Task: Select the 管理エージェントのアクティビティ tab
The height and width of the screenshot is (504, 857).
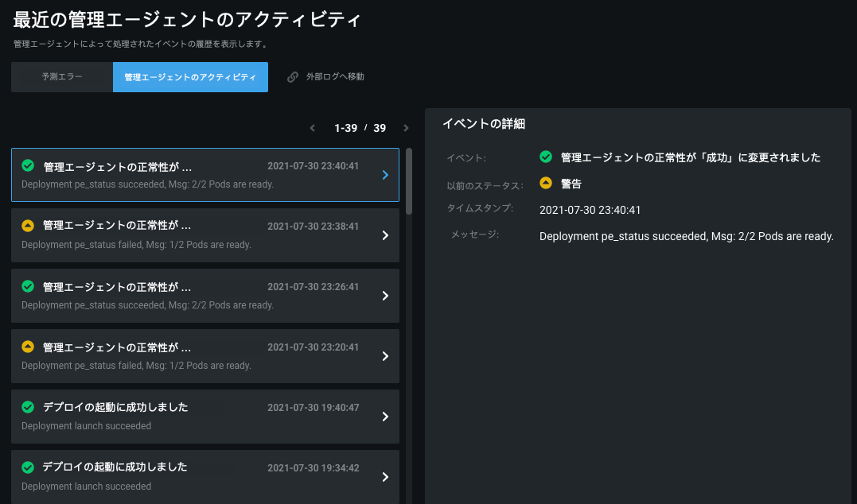Action: (190, 77)
